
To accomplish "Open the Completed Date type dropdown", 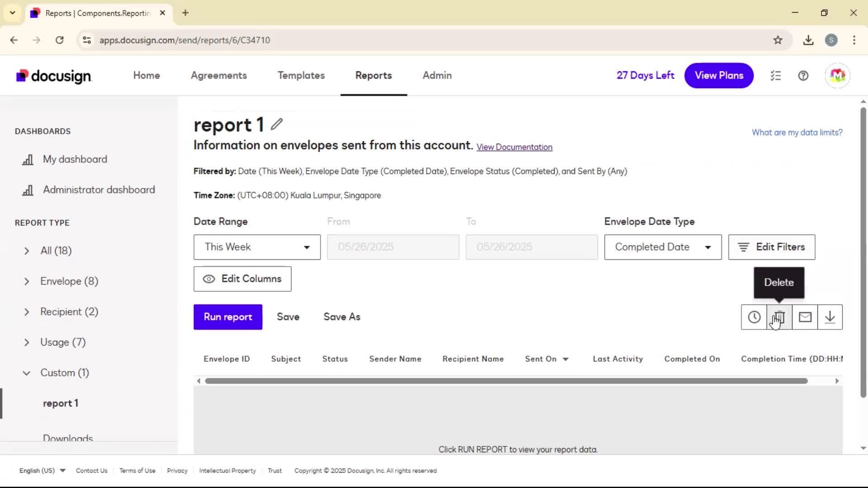I will coord(663,247).
